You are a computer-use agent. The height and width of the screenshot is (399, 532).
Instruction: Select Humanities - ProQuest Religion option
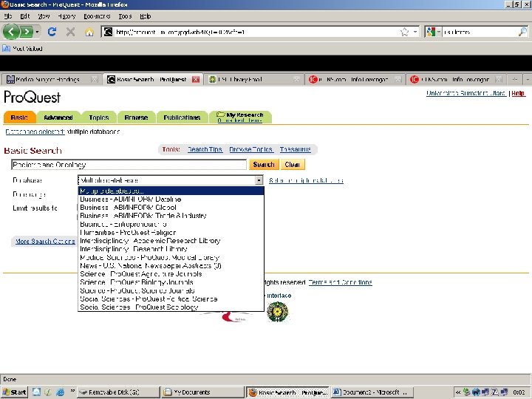coord(171,233)
